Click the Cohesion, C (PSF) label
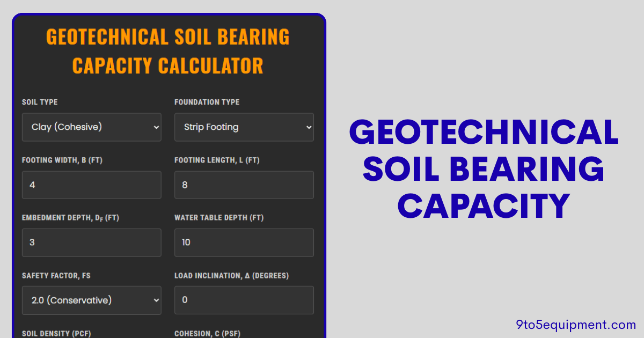644x338 pixels. click(207, 333)
